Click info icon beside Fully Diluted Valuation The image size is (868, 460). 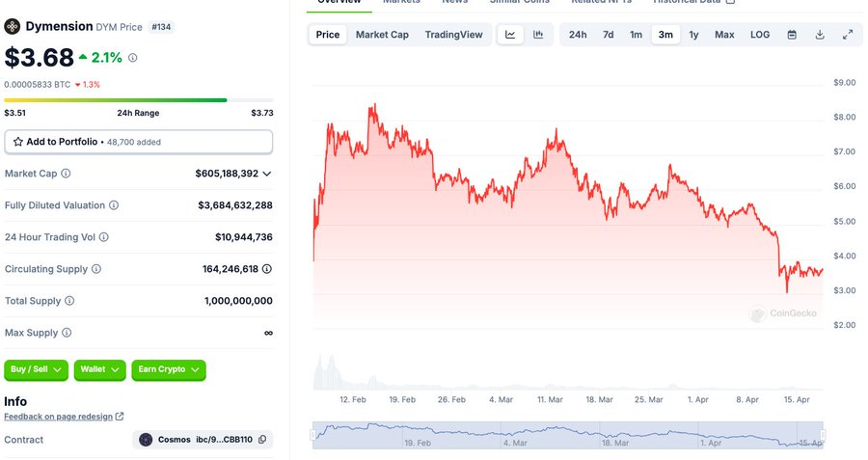pos(114,205)
